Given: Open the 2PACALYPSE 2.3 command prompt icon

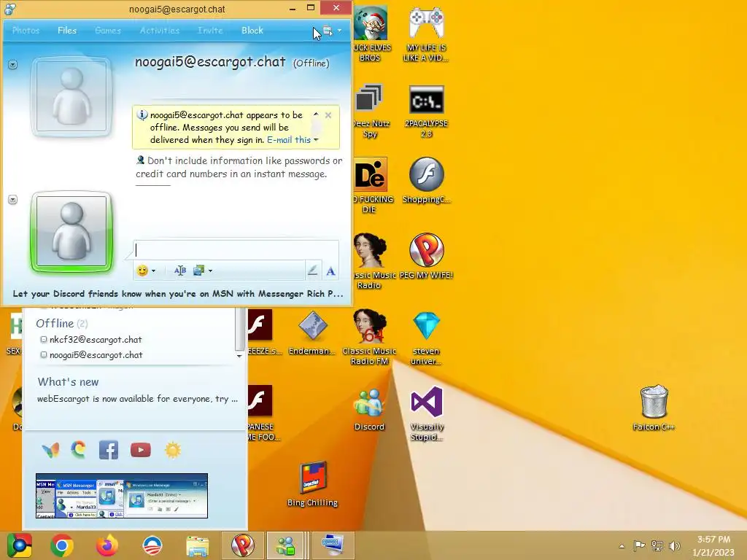Looking at the screenshot, I should pyautogui.click(x=426, y=112).
